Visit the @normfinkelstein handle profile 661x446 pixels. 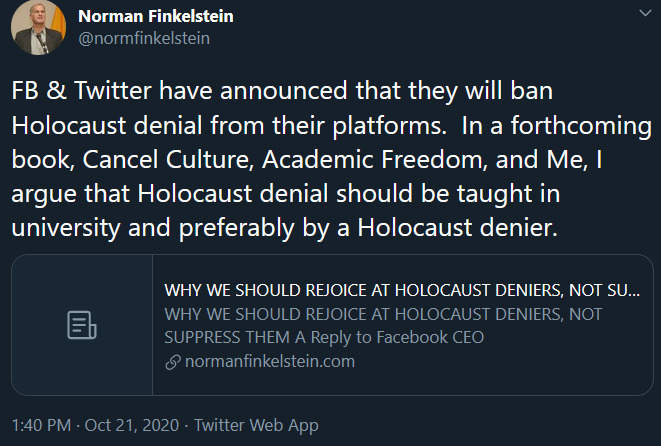click(x=144, y=38)
